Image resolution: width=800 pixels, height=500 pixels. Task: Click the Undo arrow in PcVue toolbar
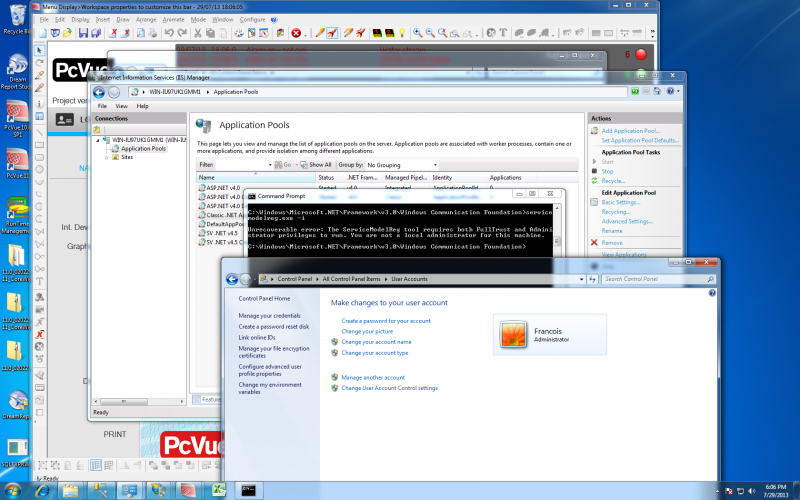tap(169, 33)
